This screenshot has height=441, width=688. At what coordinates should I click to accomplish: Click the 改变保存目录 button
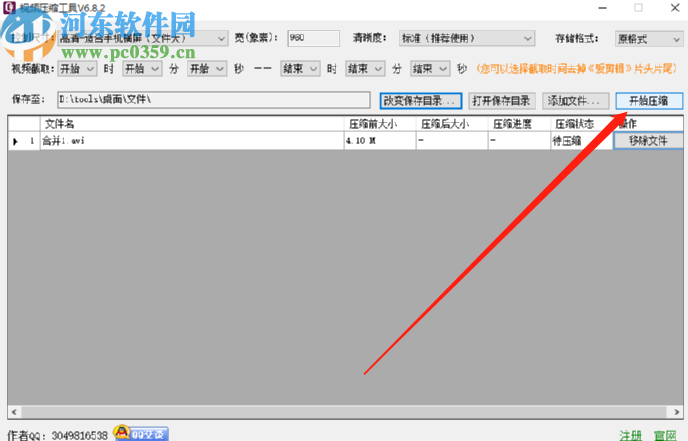pyautogui.click(x=421, y=101)
